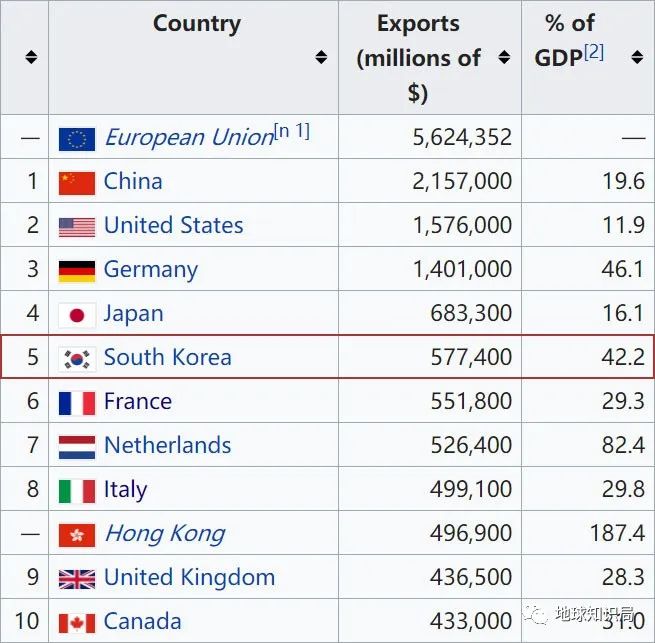Open the Canada country link
Image resolution: width=655 pixels, height=643 pixels.
(142, 621)
